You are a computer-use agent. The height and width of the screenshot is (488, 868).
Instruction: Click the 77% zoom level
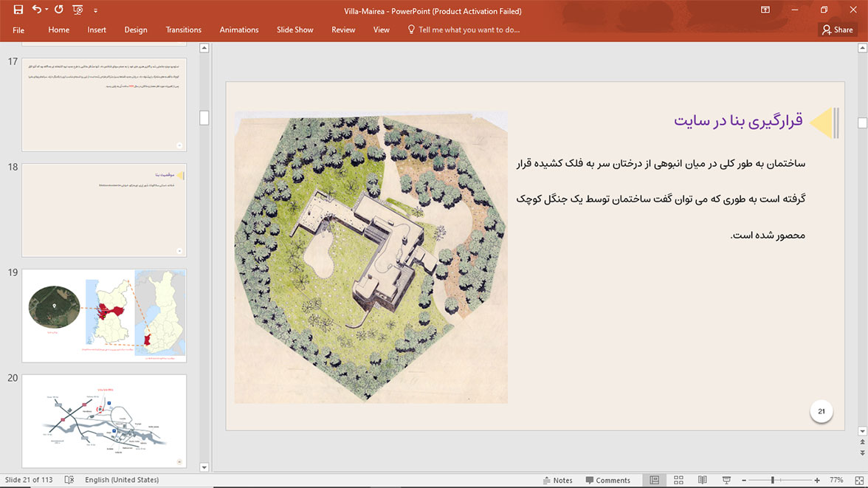pos(836,480)
